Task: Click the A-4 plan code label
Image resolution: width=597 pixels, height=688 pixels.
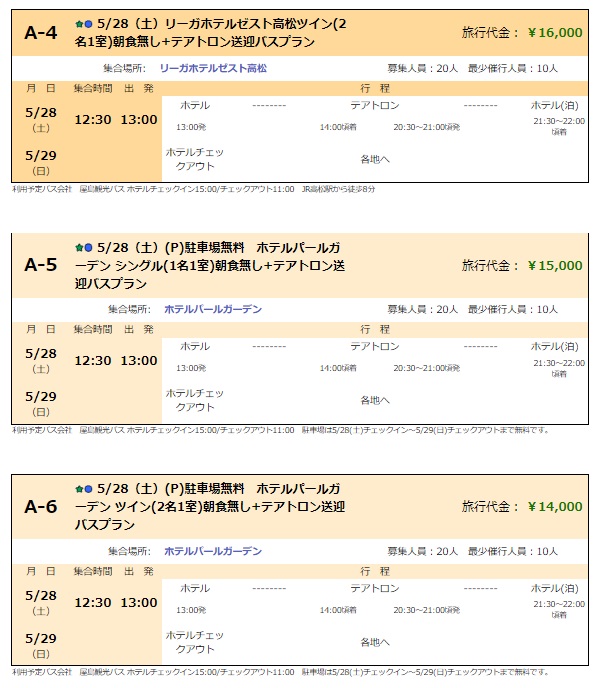Action: 41,33
